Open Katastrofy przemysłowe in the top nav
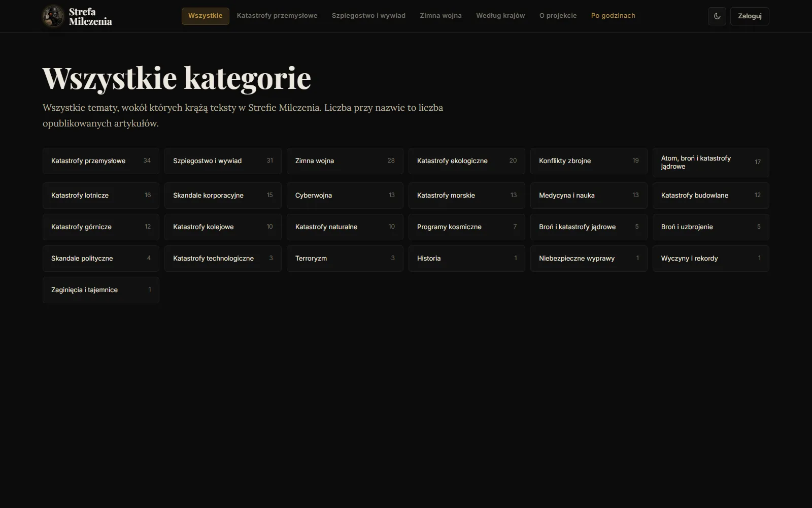Screen dimensions: 812x508 277,16
